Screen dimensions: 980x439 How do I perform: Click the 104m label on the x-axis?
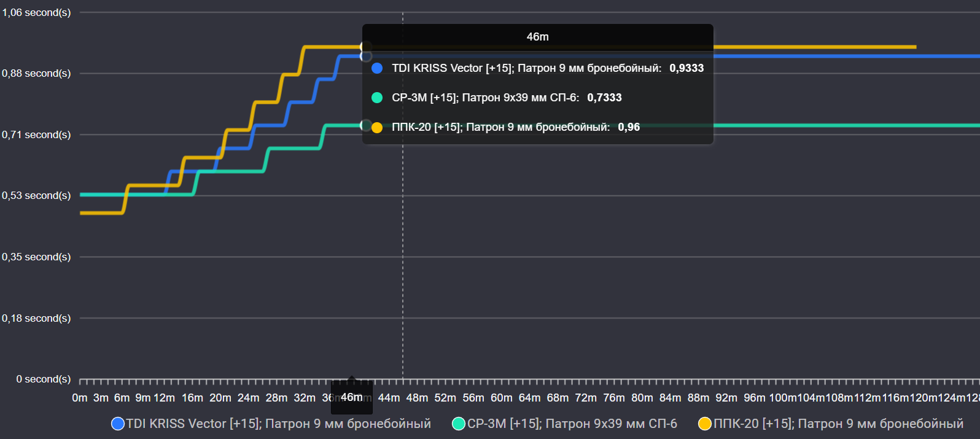click(811, 398)
